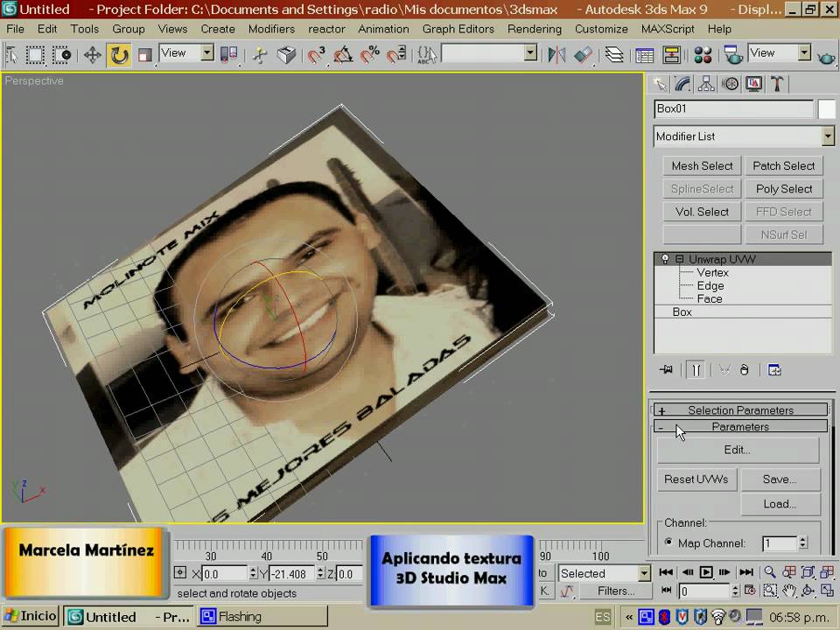This screenshot has height=630, width=840.
Task: Open the Inicio start button
Action: click(x=31, y=616)
